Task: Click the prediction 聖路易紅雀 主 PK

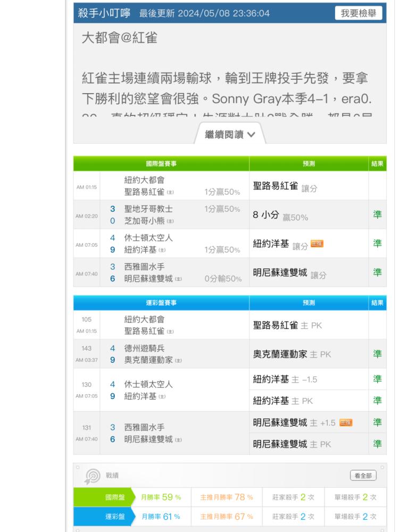Action: click(x=287, y=326)
